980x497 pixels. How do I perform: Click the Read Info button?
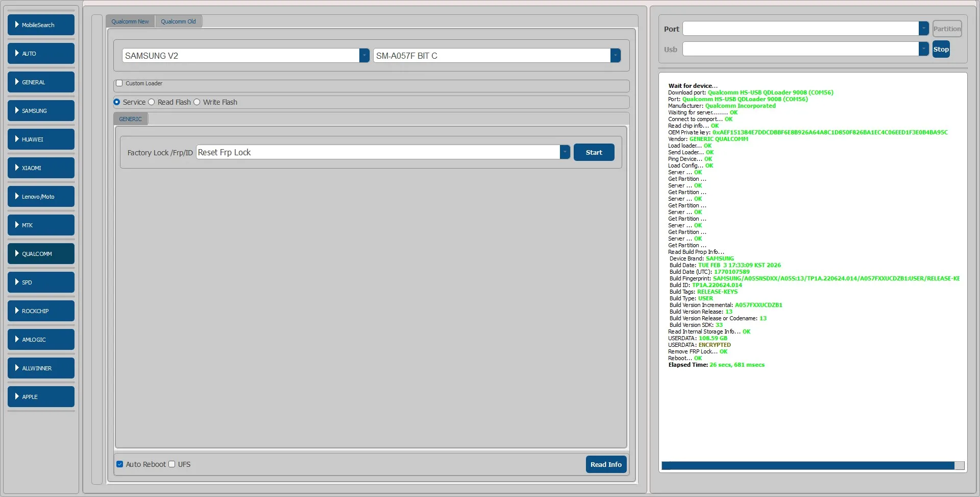click(606, 464)
